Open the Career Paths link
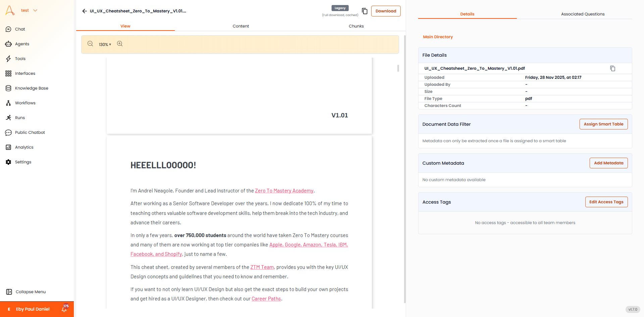644x317 pixels. [x=266, y=299]
